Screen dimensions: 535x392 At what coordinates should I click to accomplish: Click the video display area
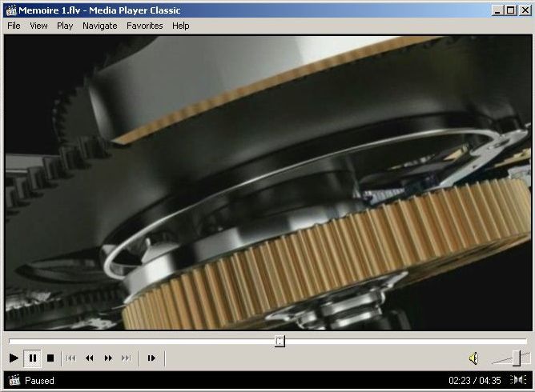point(268,182)
